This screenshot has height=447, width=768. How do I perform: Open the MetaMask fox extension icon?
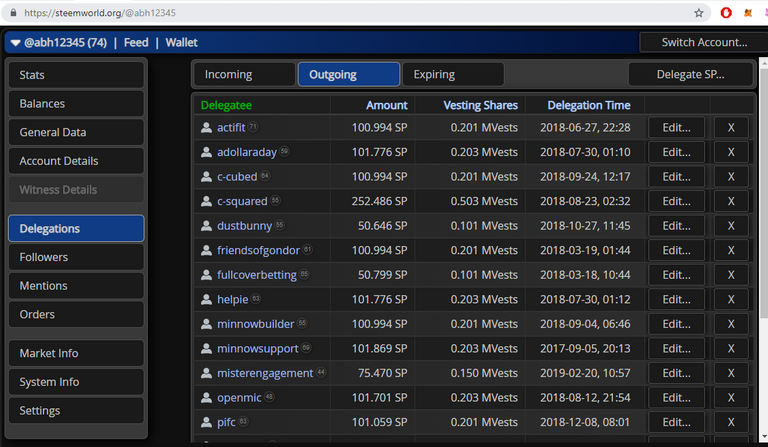pyautogui.click(x=748, y=13)
